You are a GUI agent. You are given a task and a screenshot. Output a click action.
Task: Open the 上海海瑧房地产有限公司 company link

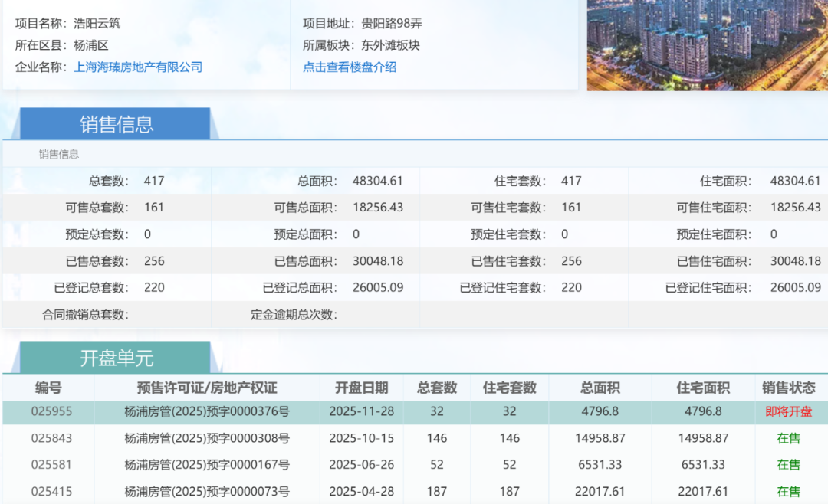(x=138, y=67)
